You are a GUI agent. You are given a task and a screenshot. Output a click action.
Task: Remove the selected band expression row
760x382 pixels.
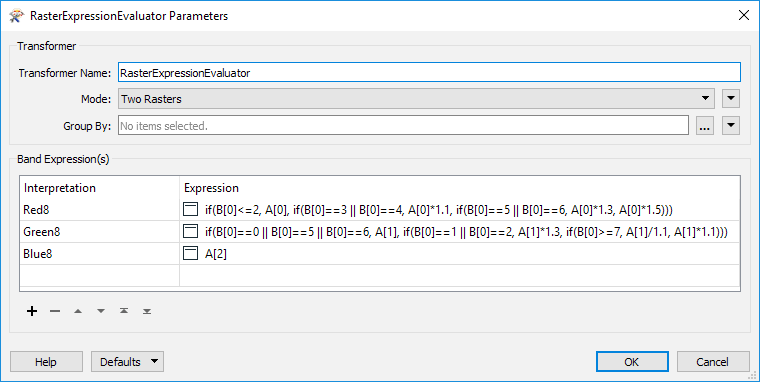coord(55,311)
